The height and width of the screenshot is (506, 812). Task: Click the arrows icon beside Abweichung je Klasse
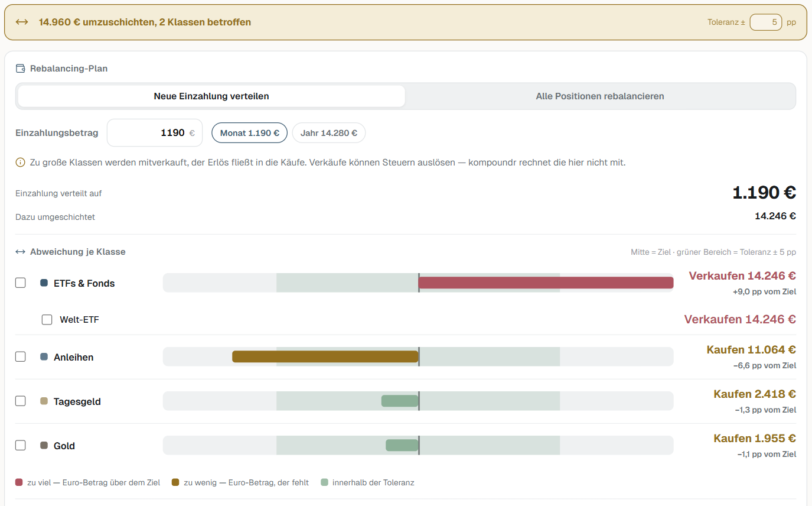[x=21, y=252]
